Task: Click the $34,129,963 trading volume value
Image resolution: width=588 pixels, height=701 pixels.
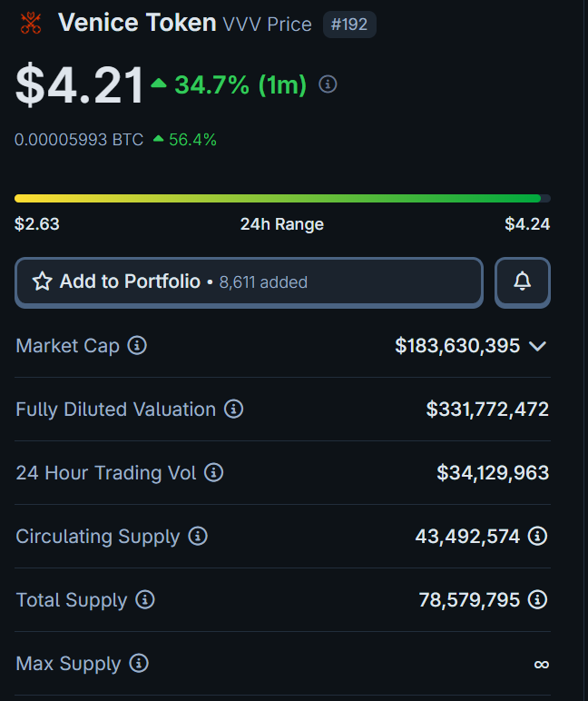Action: 493,472
